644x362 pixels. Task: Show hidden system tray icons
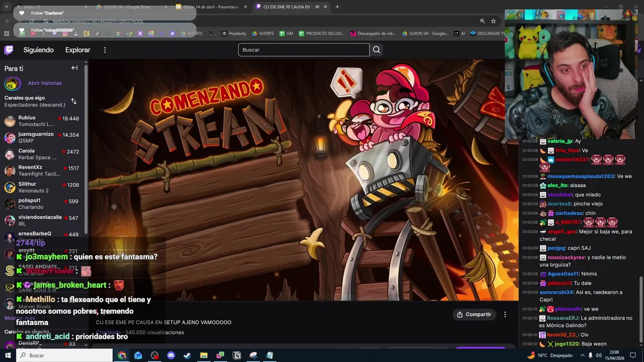click(583, 355)
